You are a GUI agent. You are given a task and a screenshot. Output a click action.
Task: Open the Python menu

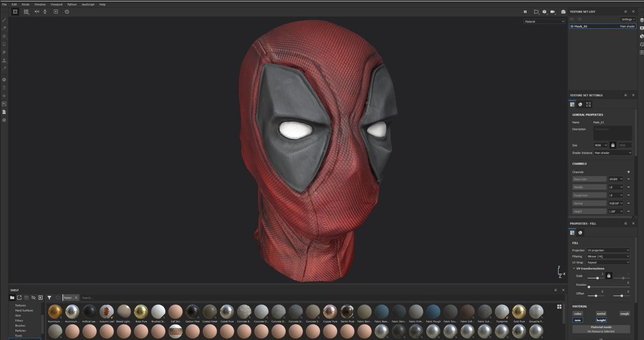[x=72, y=4]
